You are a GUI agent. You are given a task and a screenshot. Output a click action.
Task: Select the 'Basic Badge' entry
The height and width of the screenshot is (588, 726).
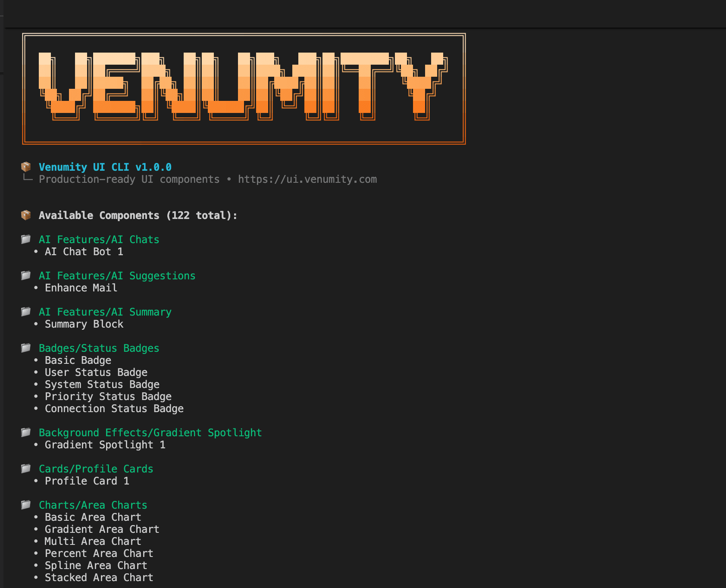point(78,360)
